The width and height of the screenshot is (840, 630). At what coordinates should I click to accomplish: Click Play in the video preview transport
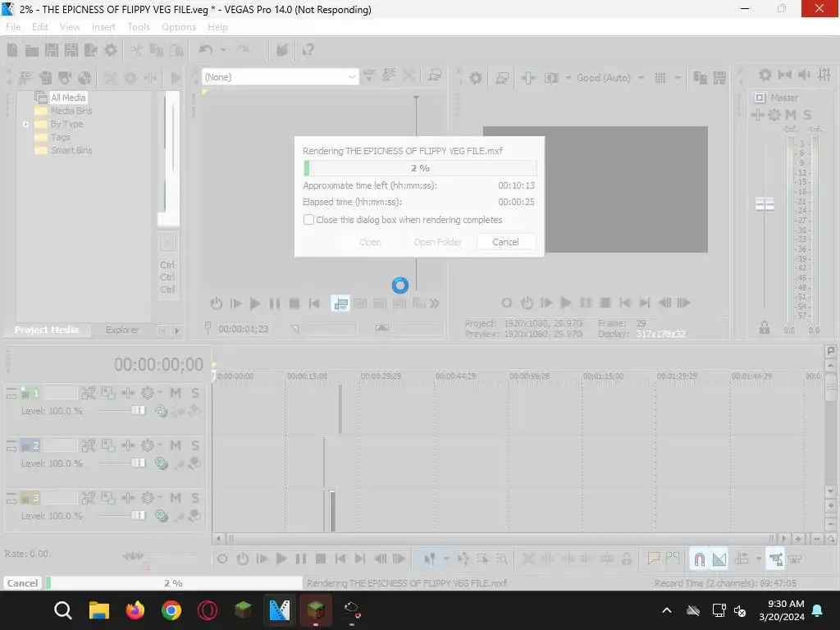[566, 303]
